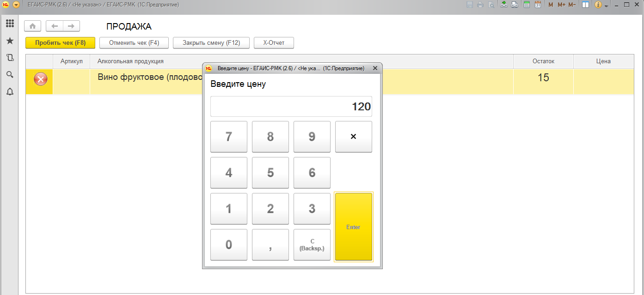The width and height of the screenshot is (644, 295).
Task: Tap keypad digit 4
Action: (x=229, y=173)
